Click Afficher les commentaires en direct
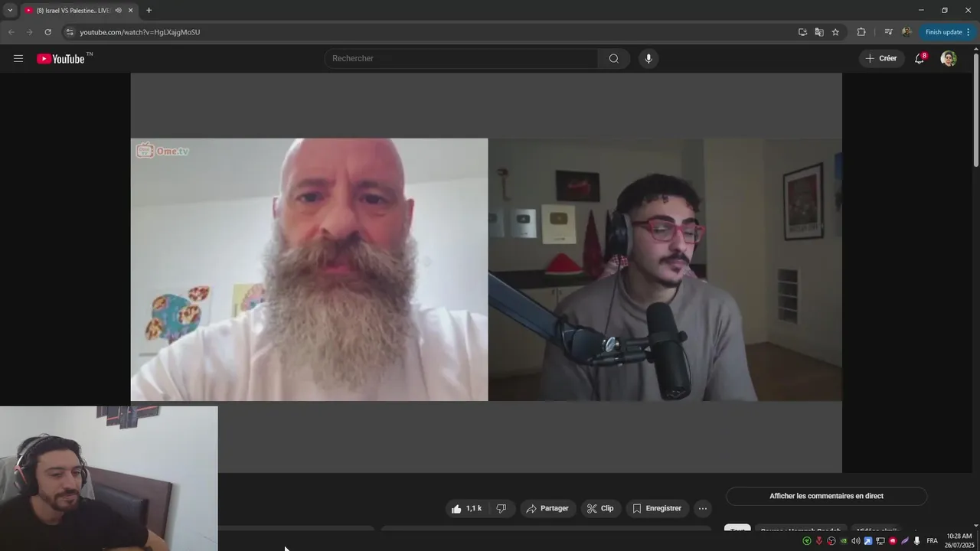Screen dimensions: 980x551 pos(826,496)
